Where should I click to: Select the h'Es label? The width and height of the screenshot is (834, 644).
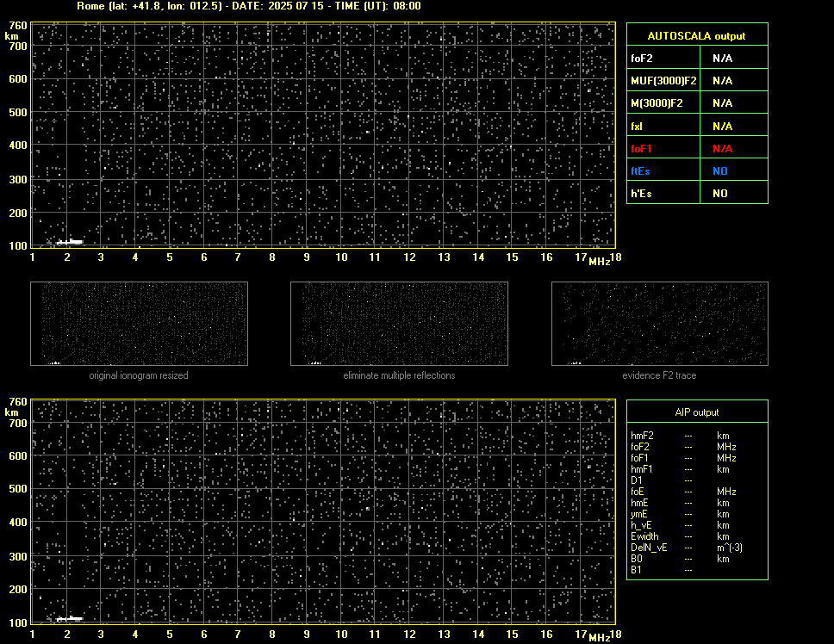click(641, 194)
